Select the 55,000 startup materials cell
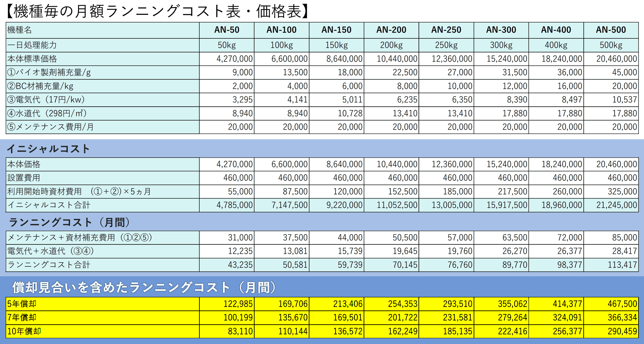644x344 pixels. tap(227, 192)
